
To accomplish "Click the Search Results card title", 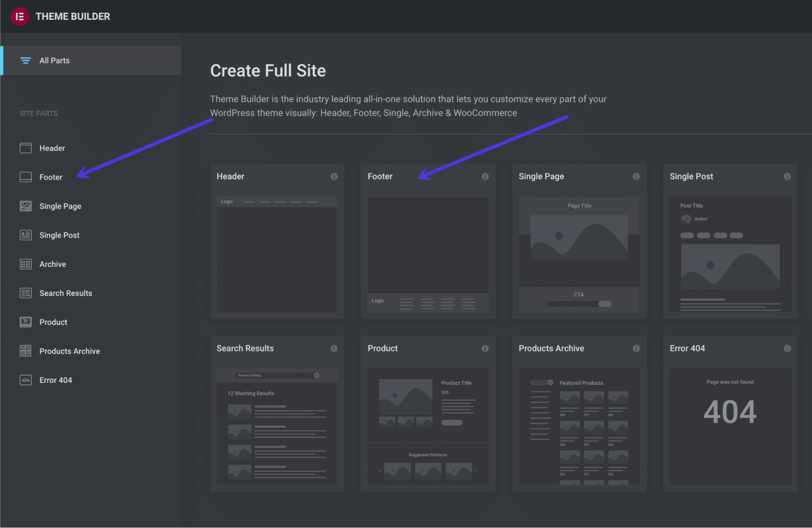I will [245, 348].
